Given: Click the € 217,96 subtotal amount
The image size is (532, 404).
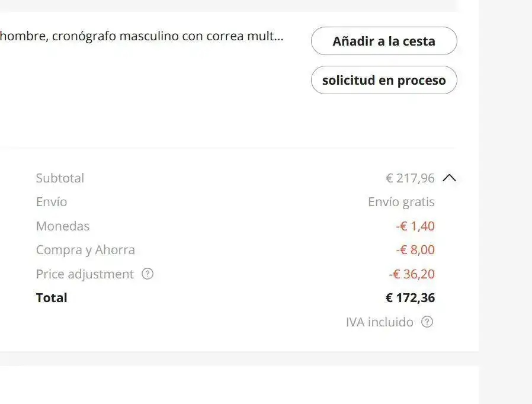Looking at the screenshot, I should [x=410, y=178].
